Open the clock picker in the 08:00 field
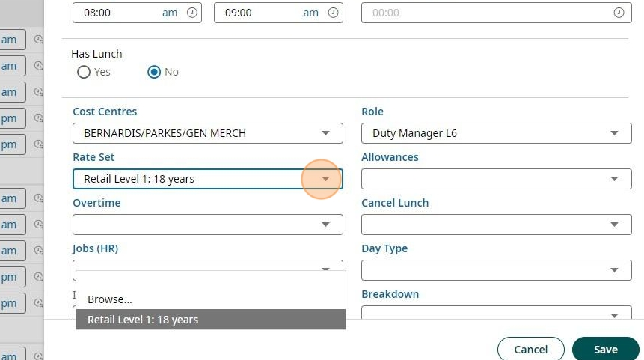The image size is (644, 360). [x=192, y=13]
